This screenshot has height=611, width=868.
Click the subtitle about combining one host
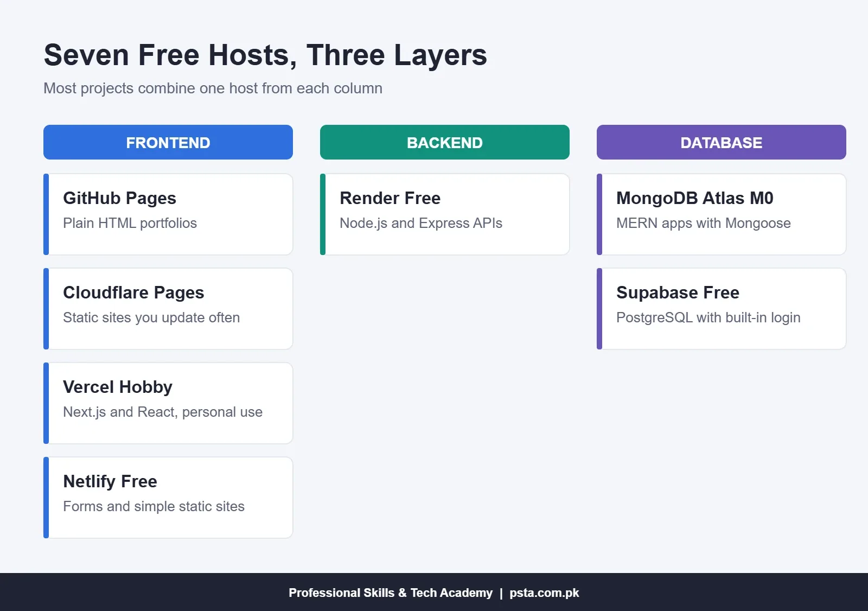click(213, 88)
